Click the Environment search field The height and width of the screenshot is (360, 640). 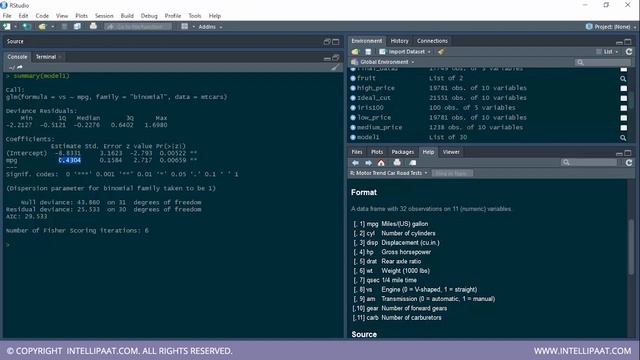602,62
